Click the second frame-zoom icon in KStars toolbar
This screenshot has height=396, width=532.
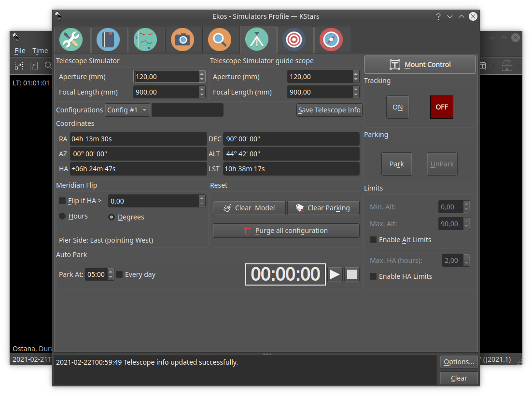(34, 66)
